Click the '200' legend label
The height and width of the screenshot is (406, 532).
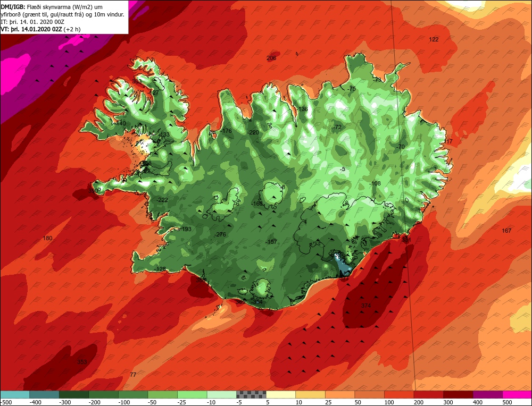tap(419, 402)
